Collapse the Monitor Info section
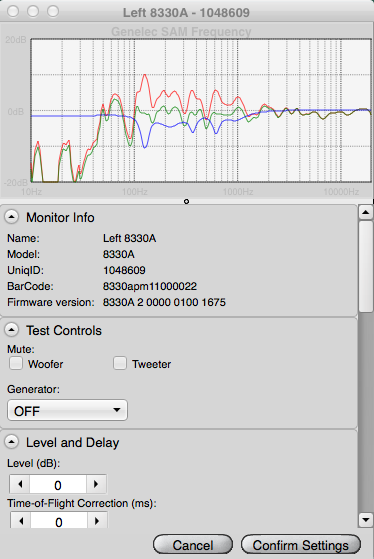Screen dimensions: 374x559 click(11, 217)
